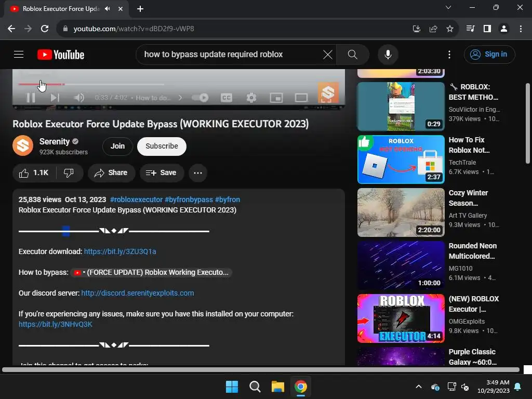Open discord.serenityexploits.com link
This screenshot has height=399, width=532.
138,293
